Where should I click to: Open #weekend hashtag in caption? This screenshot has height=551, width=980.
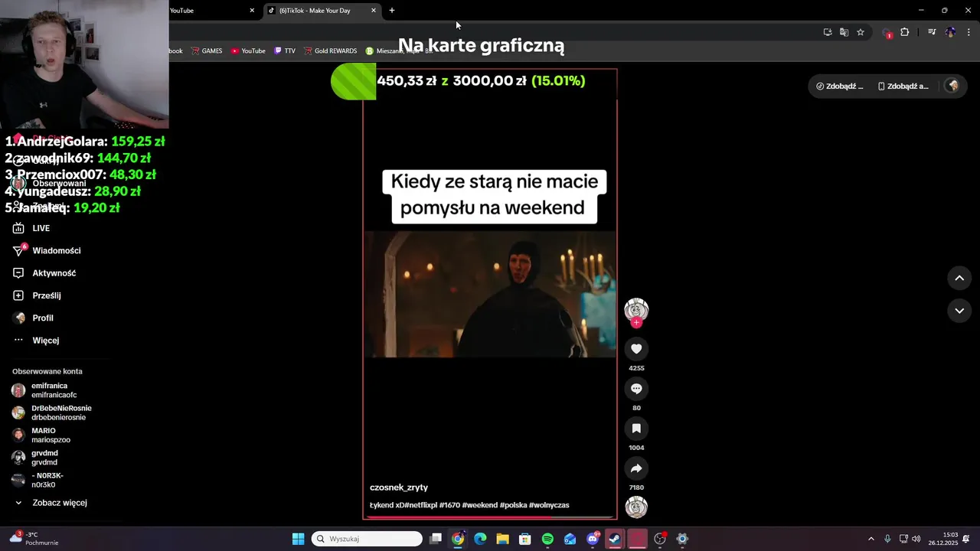pyautogui.click(x=480, y=505)
